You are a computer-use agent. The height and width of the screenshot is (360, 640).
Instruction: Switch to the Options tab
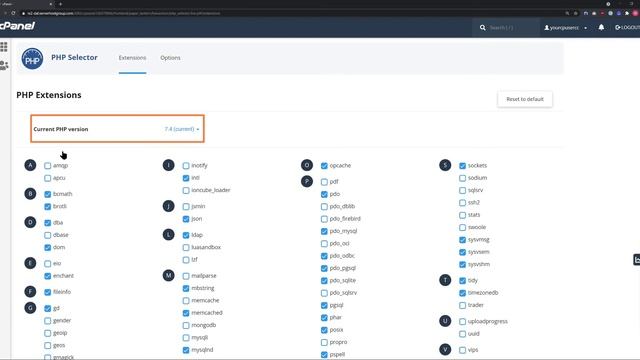(x=170, y=58)
